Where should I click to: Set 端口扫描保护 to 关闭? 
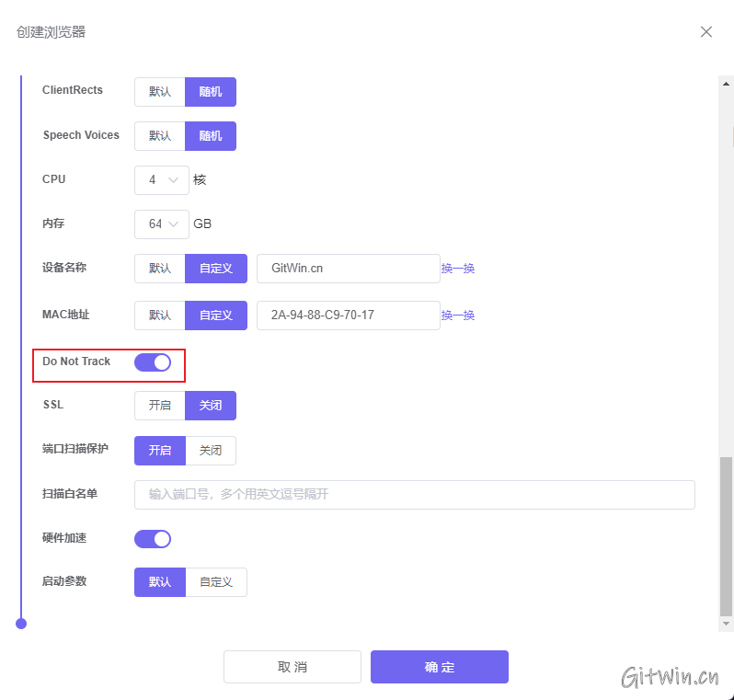pos(211,451)
